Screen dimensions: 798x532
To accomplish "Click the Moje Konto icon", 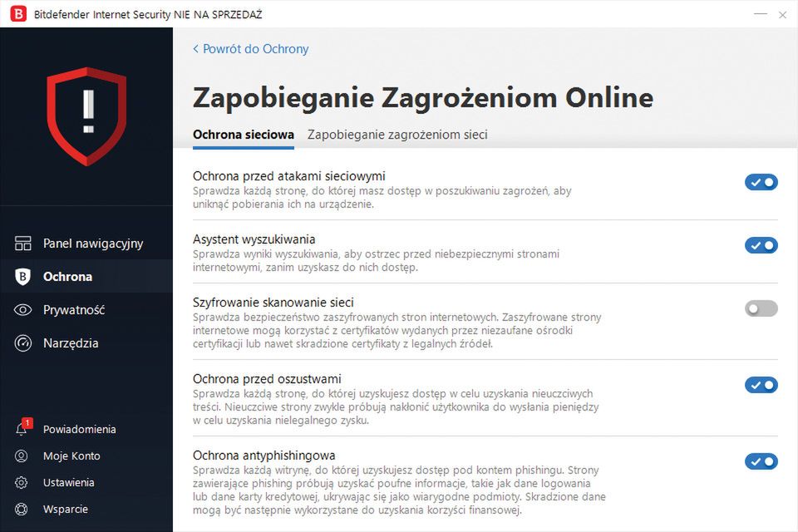I will coord(22,456).
